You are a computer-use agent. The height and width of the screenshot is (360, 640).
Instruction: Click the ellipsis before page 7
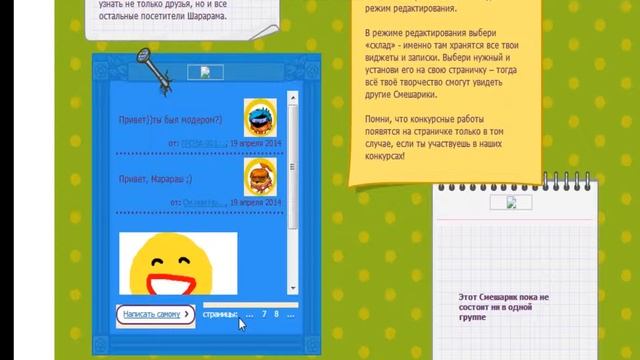tap(249, 314)
